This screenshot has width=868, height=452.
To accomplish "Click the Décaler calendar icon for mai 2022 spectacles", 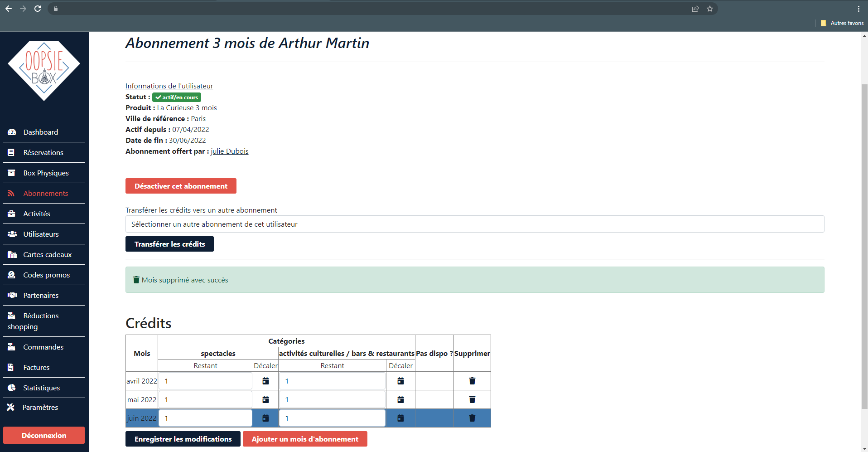I will [x=265, y=399].
